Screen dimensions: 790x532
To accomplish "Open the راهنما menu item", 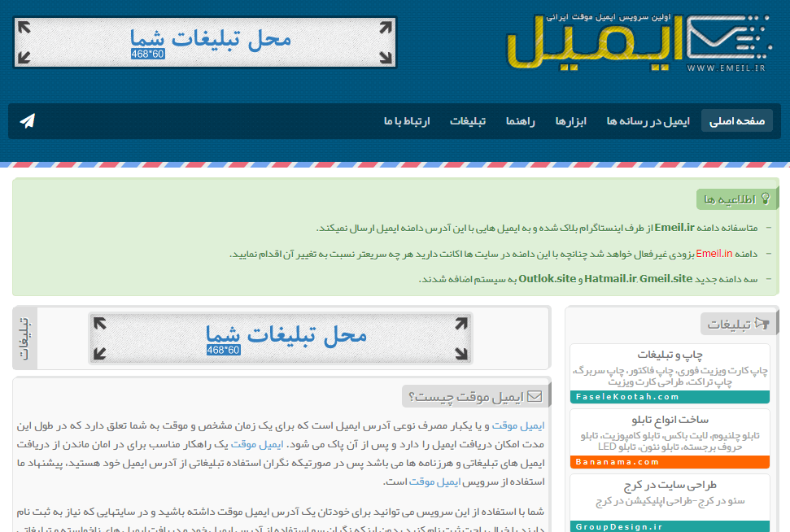I will pyautogui.click(x=521, y=120).
